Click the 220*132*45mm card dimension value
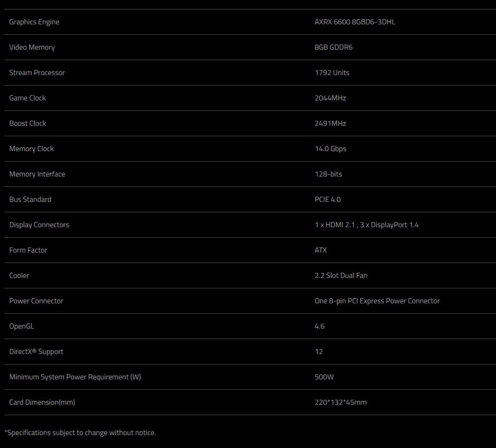The image size is (496, 448). pos(341,402)
